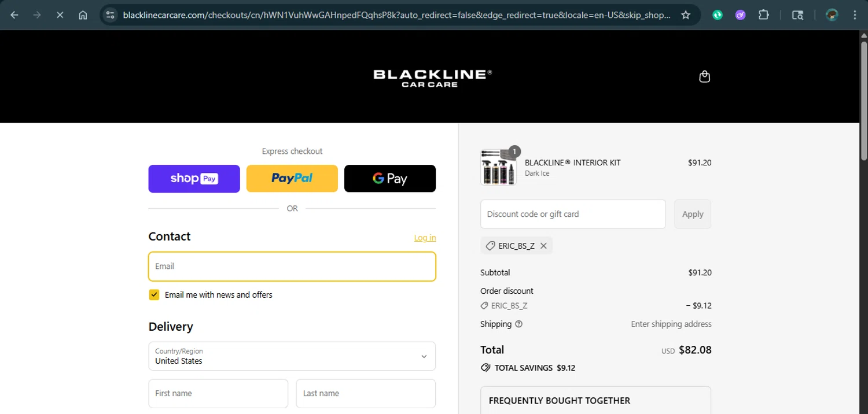Click the FREQUENTLY BOUGHT TOGETHER heading
The height and width of the screenshot is (414, 868).
click(560, 400)
